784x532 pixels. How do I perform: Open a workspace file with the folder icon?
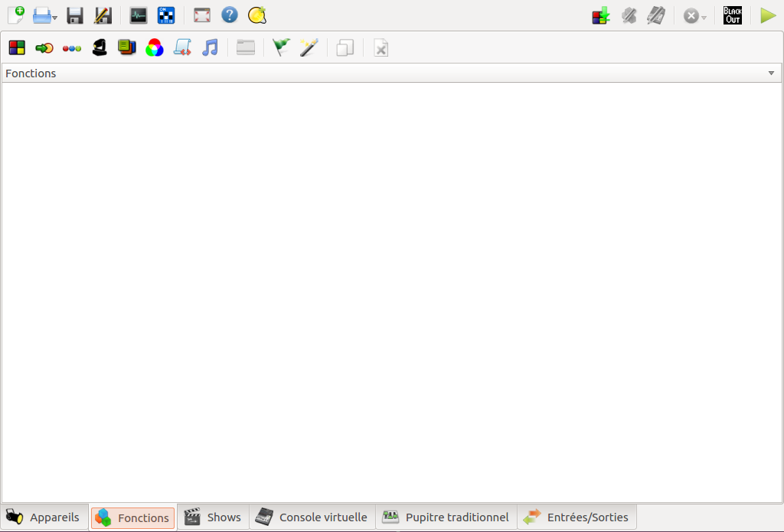point(42,15)
